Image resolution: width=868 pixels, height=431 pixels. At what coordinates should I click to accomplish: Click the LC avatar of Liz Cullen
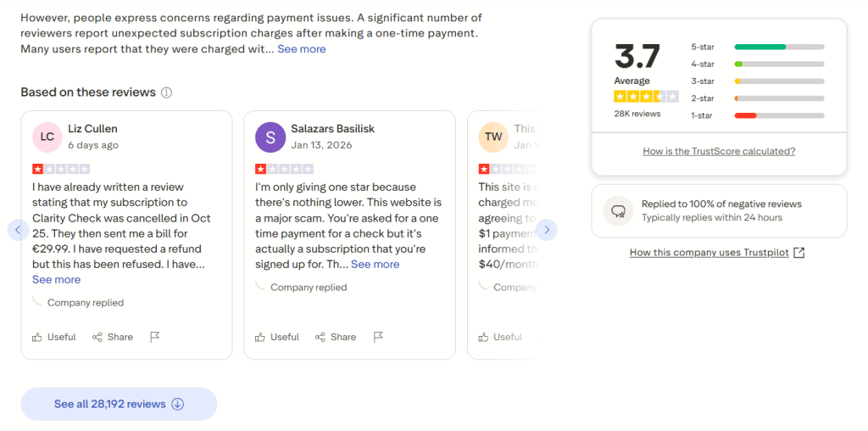pos(47,137)
